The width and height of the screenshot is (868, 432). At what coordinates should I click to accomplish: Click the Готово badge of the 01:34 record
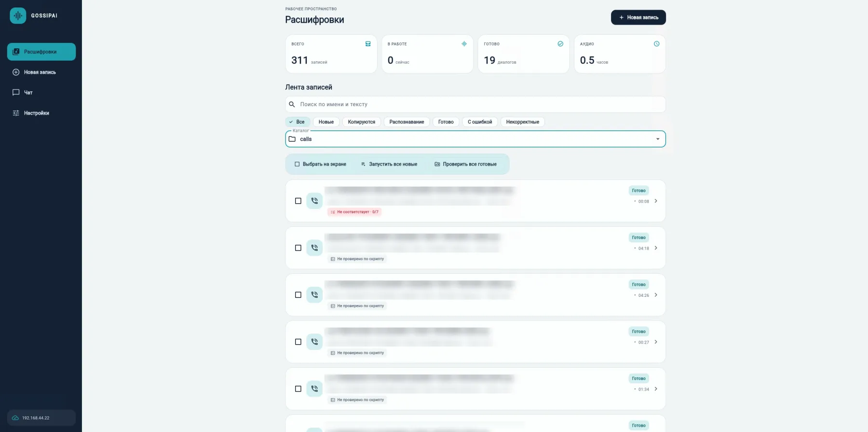(x=638, y=378)
